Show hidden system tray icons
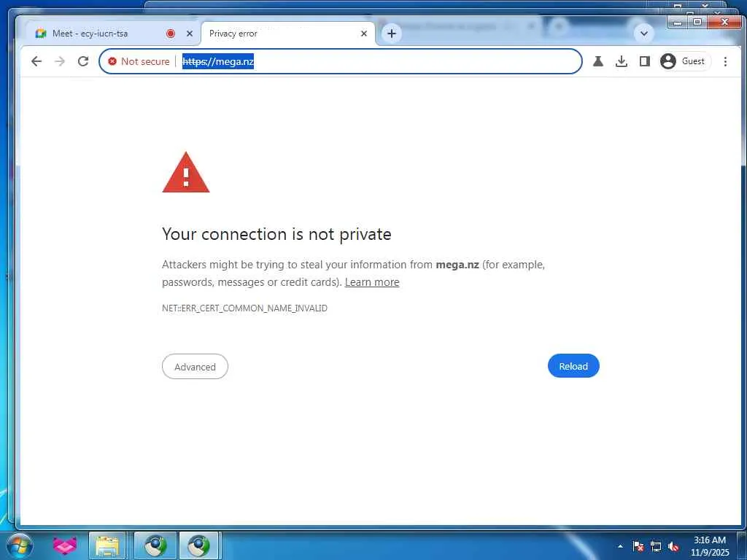This screenshot has width=747, height=560. point(620,546)
